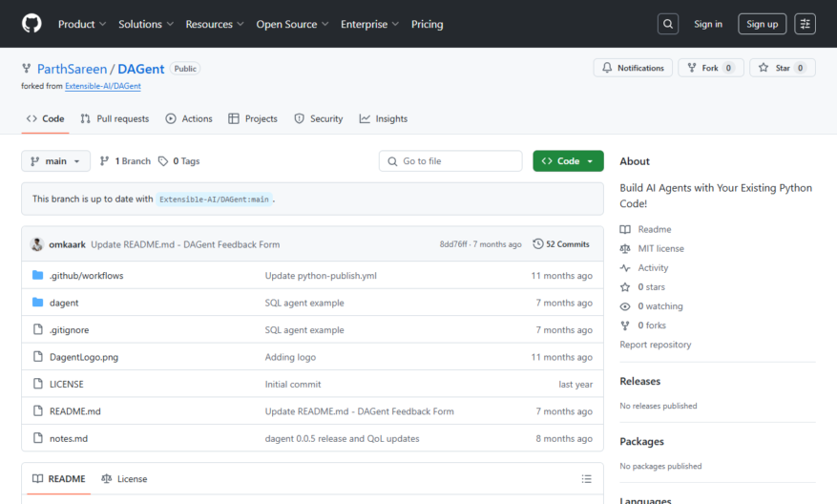Click the file icon beside LICENSE
The height and width of the screenshot is (504, 837).
click(37, 384)
